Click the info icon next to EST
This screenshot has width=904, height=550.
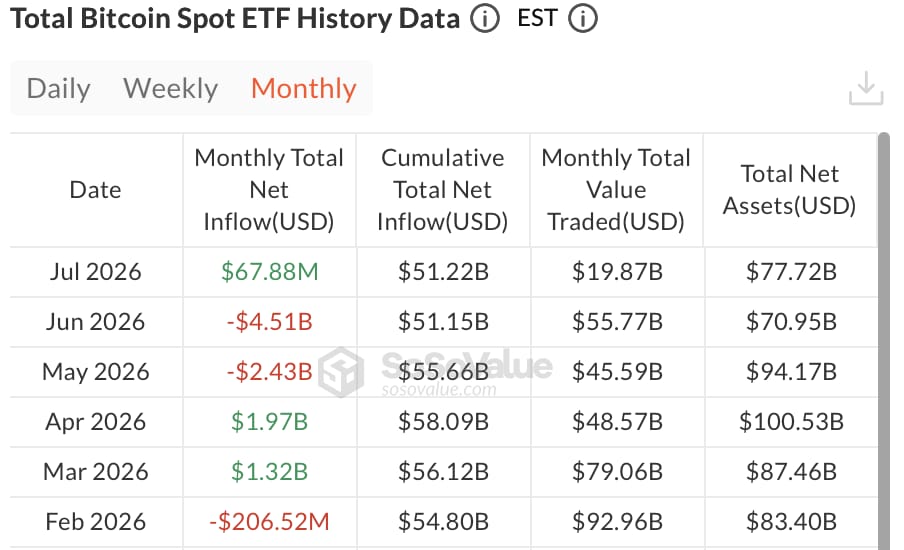tap(583, 18)
